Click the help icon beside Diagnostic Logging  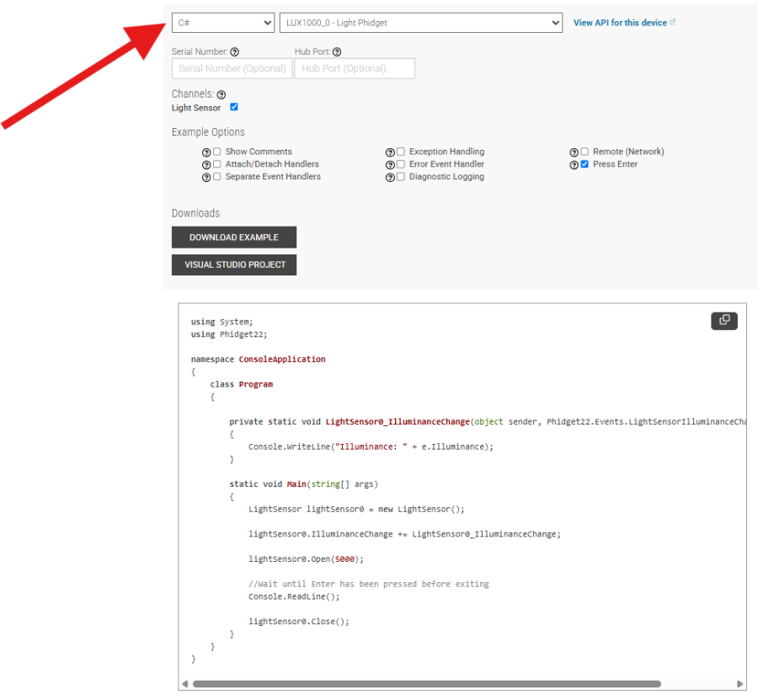[391, 177]
